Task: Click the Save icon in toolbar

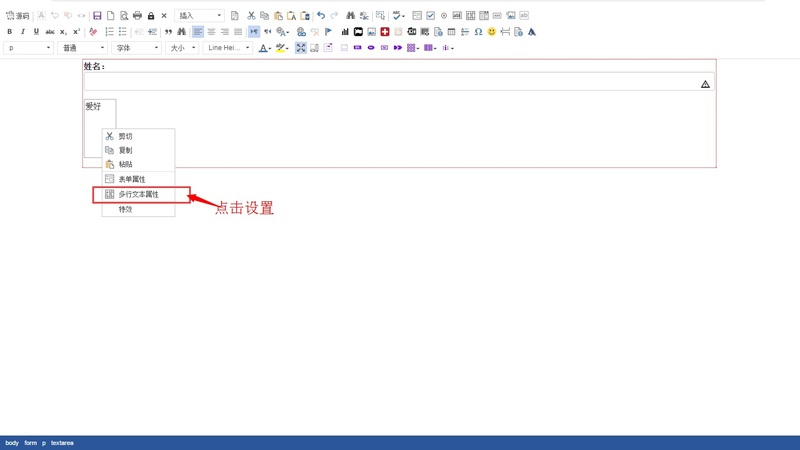Action: tap(97, 16)
